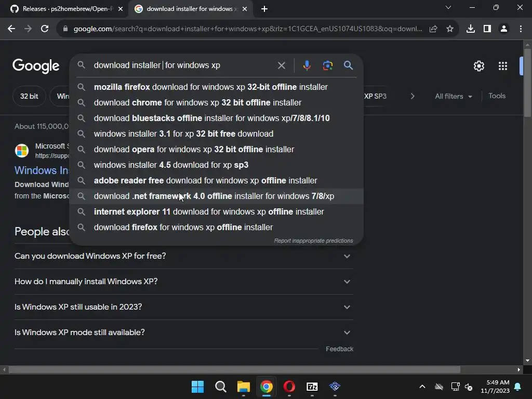Open Chrome downloads icon
The width and height of the screenshot is (532, 399).
click(x=471, y=29)
